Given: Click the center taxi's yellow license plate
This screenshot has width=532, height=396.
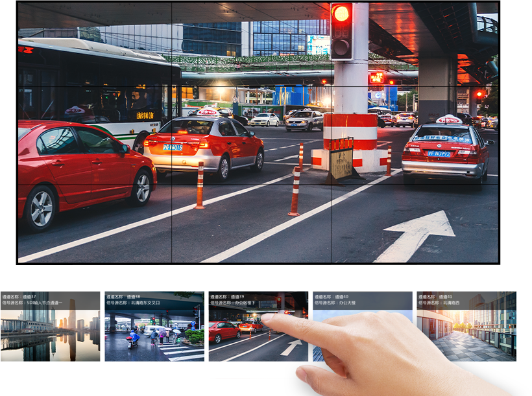Looking at the screenshot, I should pos(172,148).
